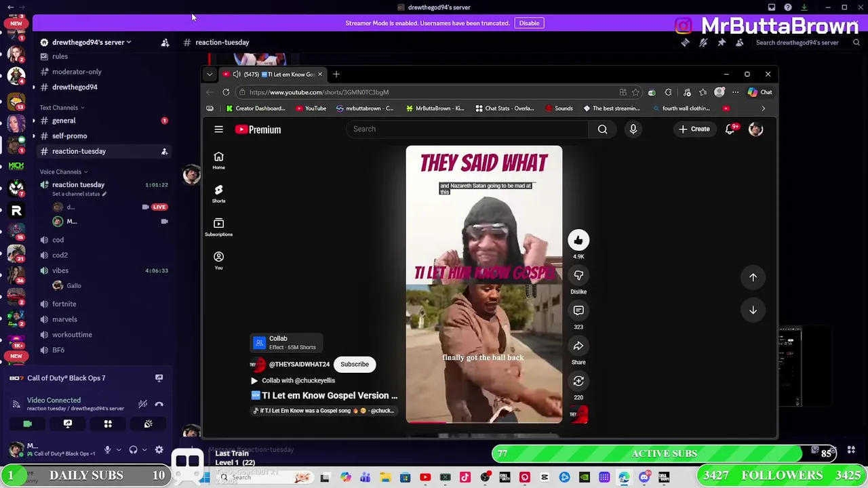This screenshot has width=868, height=488.
Task: Click the YouTube Premium logo
Action: click(258, 129)
